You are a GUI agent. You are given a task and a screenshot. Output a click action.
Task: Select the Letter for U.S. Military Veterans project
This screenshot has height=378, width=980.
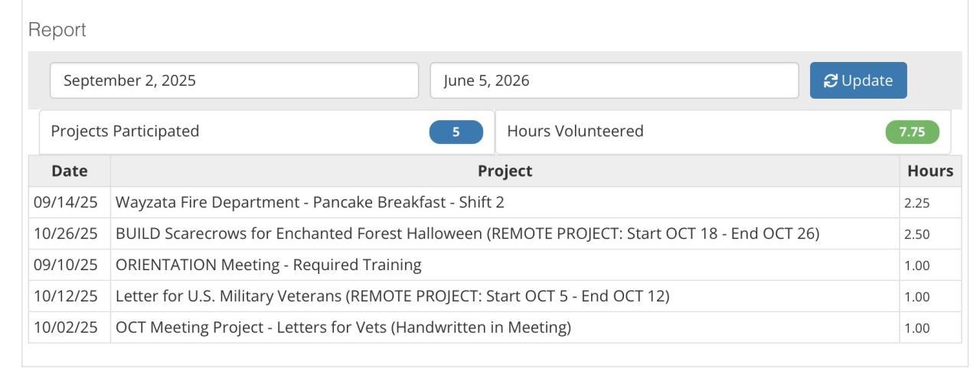click(x=392, y=296)
